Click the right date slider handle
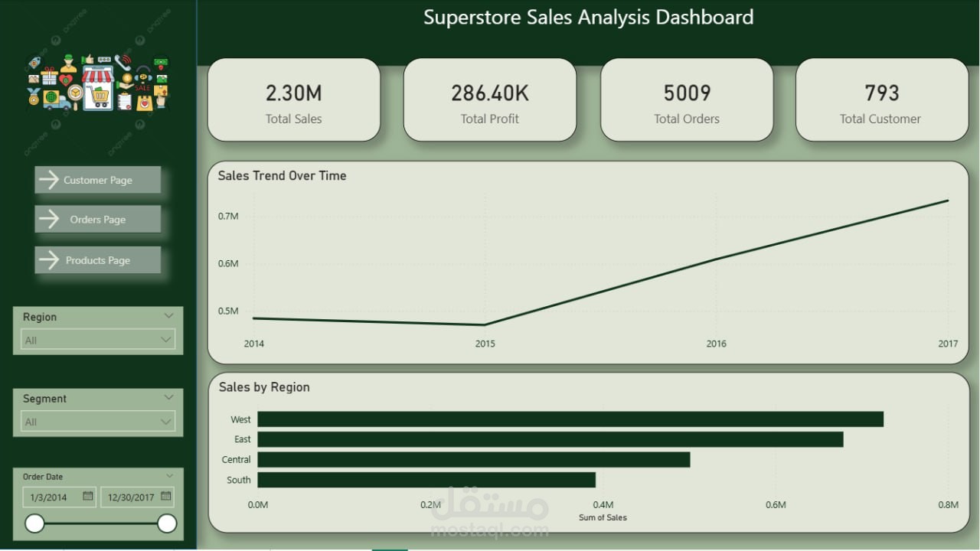The height and width of the screenshot is (551, 980). [167, 523]
